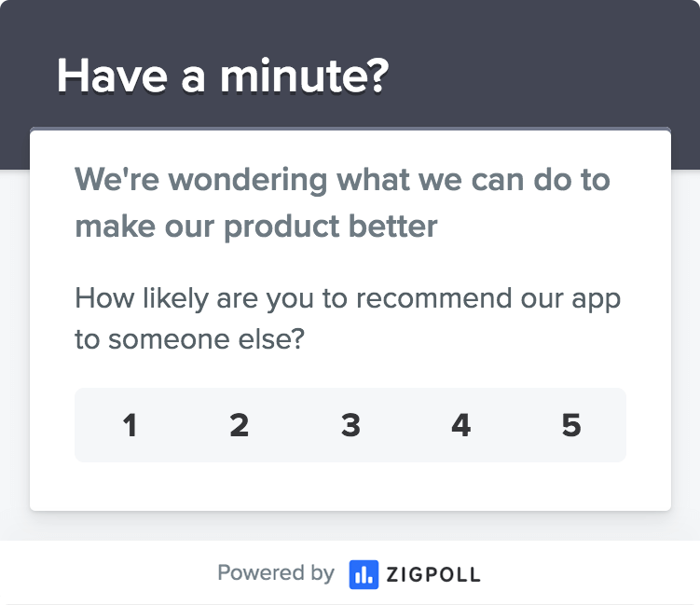Select rating 1 on the scale

[130, 425]
